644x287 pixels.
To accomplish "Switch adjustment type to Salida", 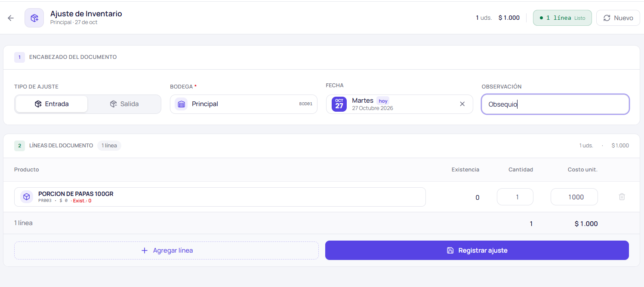I will [124, 104].
